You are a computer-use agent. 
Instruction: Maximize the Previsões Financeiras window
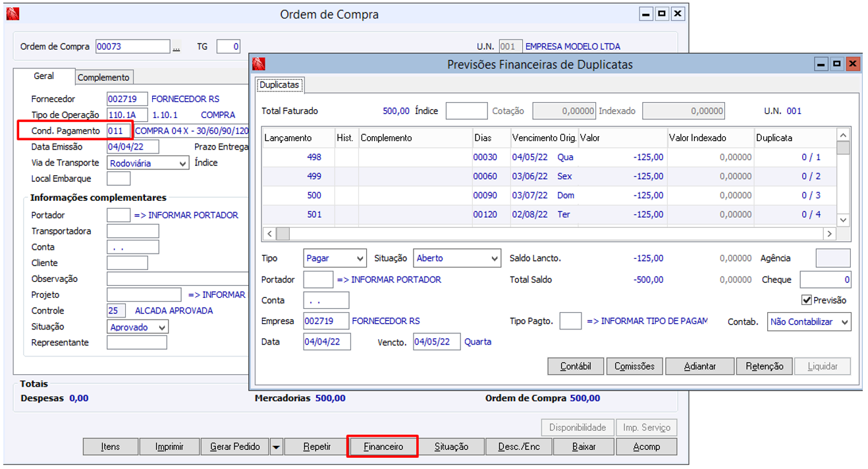[836, 64]
